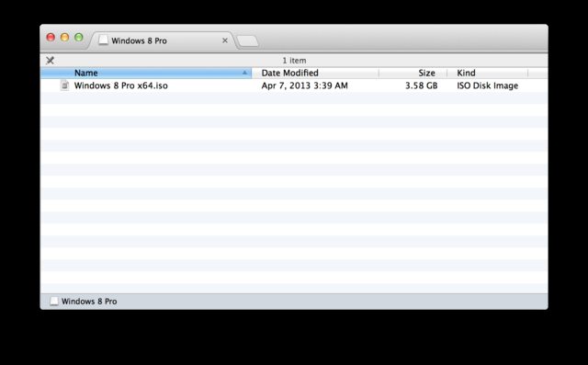The image size is (588, 365).
Task: Minimize the window with the yellow button
Action: pyautogui.click(x=64, y=37)
